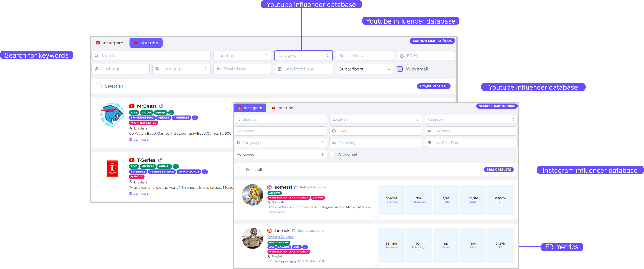644x269 pixels.
Task: Click leomessi 504,9M Followers stat tile
Action: tap(391, 200)
